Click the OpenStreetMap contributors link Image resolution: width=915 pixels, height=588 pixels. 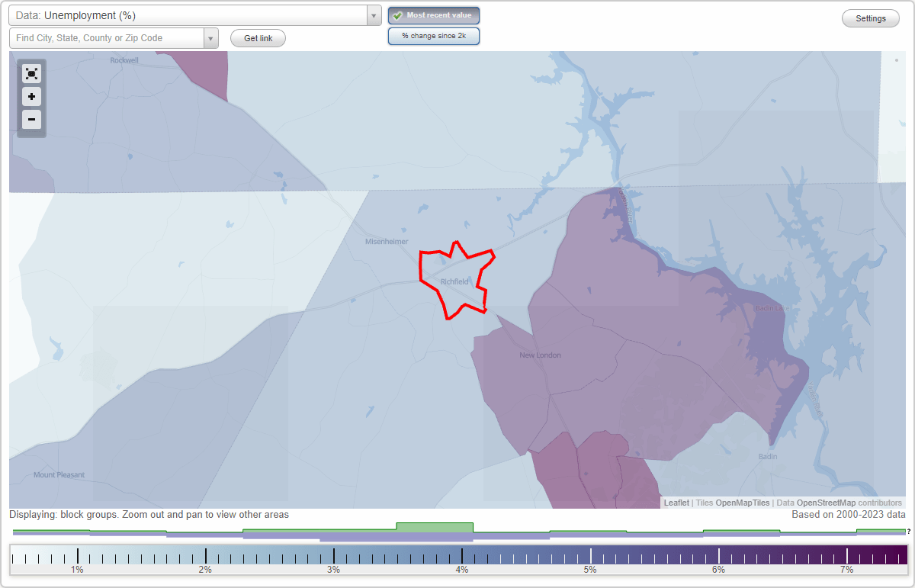[x=825, y=503]
